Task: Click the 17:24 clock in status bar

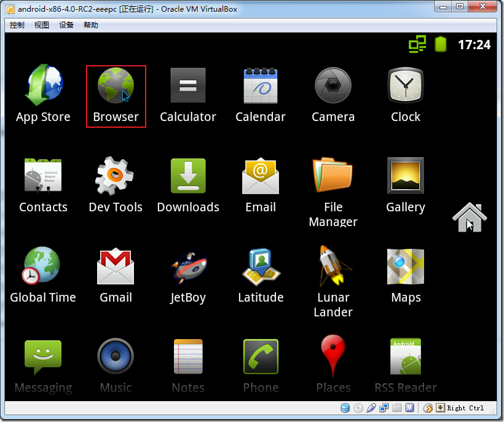Action: 474,45
